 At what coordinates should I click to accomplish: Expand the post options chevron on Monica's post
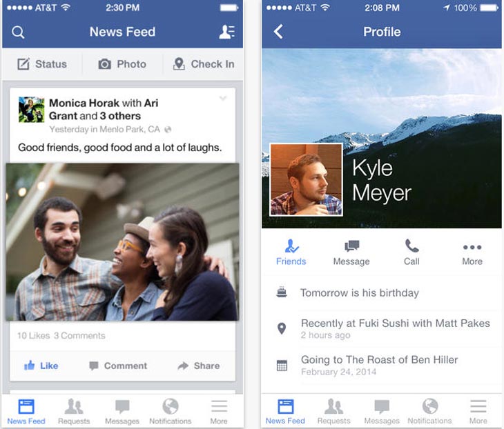pos(223,98)
